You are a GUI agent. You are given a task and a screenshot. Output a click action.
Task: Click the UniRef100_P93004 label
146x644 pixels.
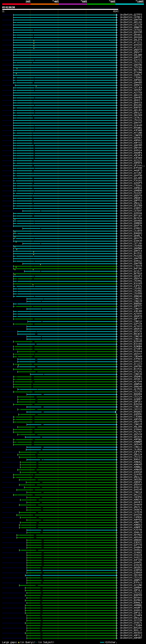[131, 352]
